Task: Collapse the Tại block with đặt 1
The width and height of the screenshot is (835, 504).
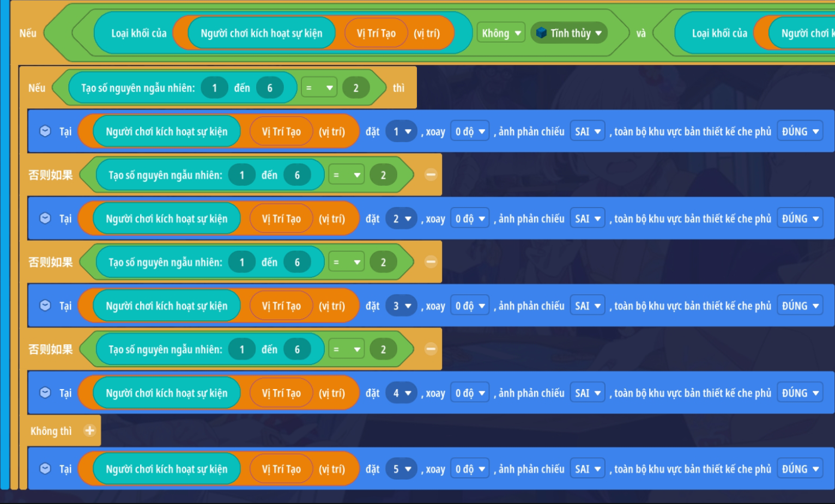Action: (x=45, y=131)
